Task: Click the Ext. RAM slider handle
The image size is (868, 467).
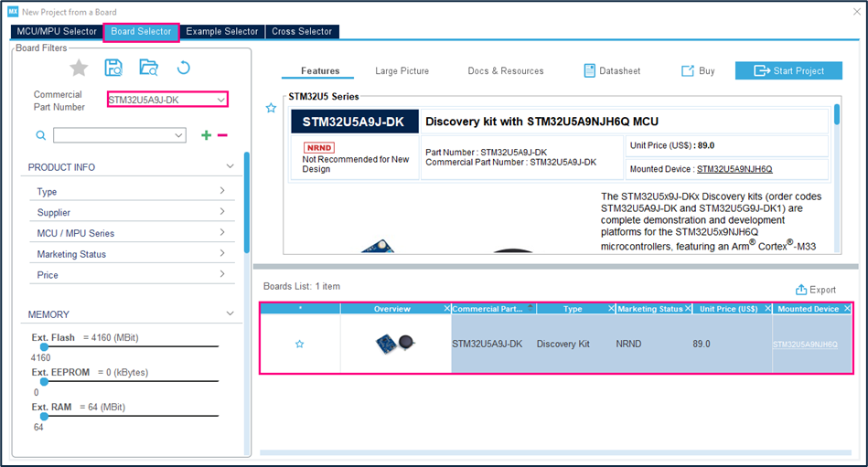Action: pos(44,416)
